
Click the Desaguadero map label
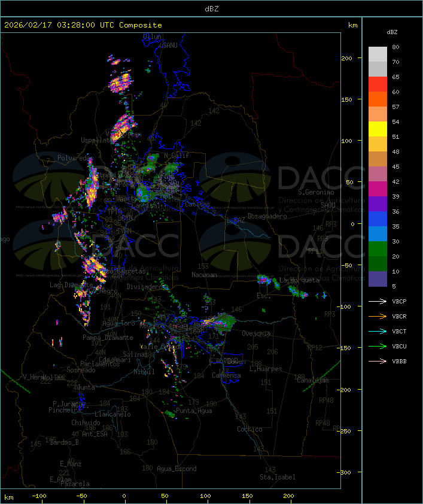tap(267, 216)
